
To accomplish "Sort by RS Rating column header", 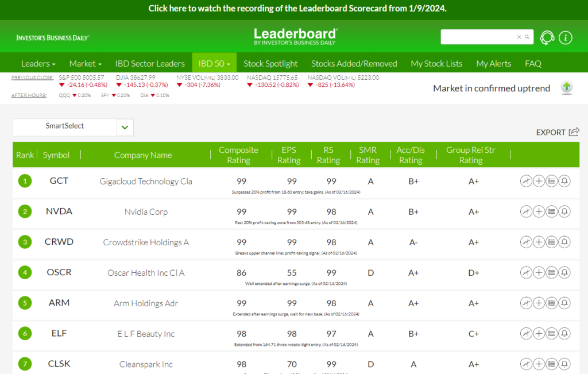I will (x=328, y=155).
